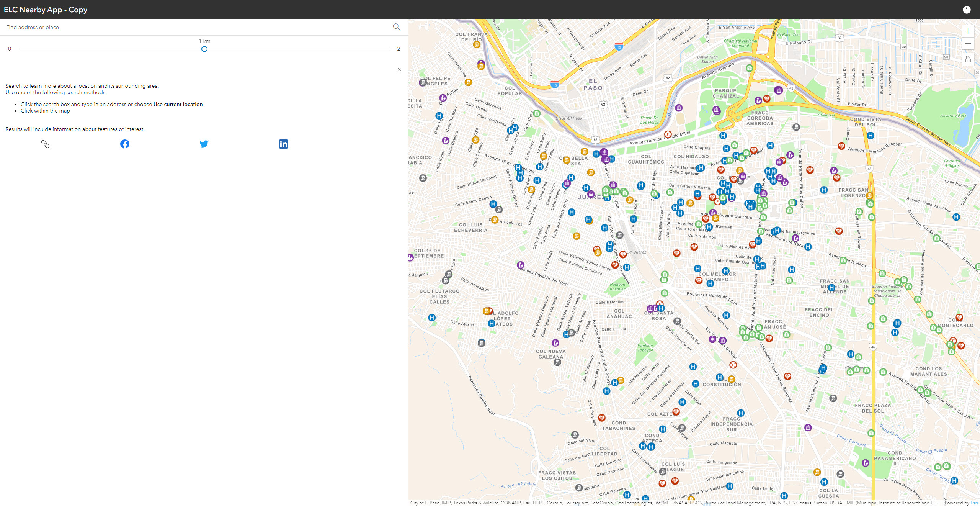The height and width of the screenshot is (506, 980).
Task: Select purple marker right of FRACC INDEPENDENCIA SUR
Action: 808,427
